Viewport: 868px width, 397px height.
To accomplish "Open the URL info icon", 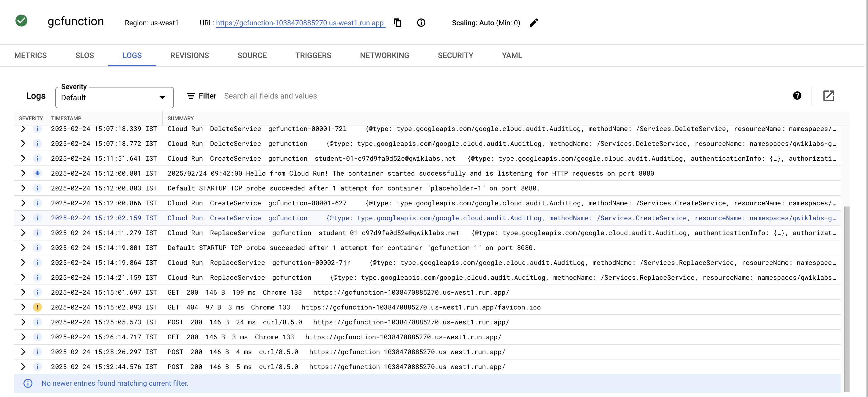I will point(421,23).
